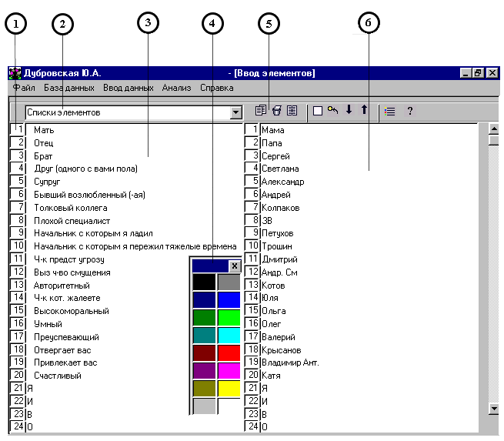Click the Крысанов element field
The image size is (504, 441).
(369, 350)
